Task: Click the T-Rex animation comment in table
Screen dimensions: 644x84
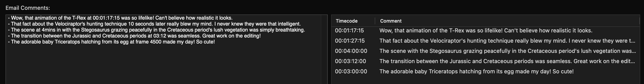Action: click(x=486, y=31)
